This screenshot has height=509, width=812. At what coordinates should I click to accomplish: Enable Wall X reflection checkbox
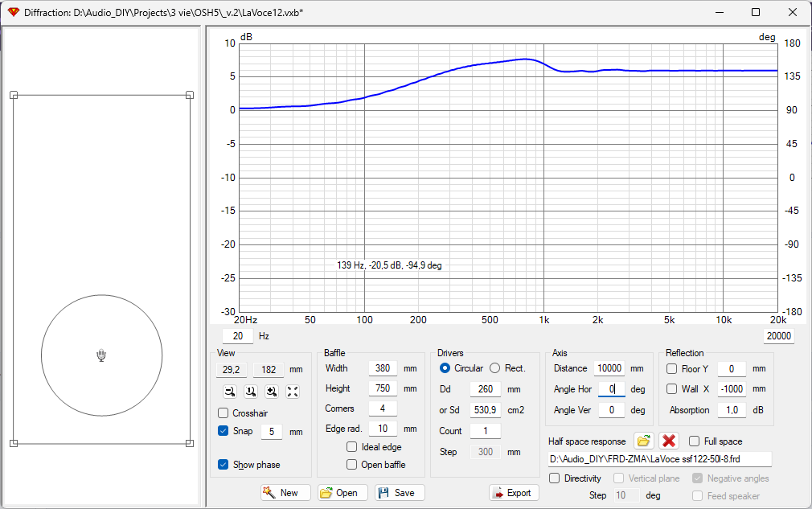click(671, 389)
